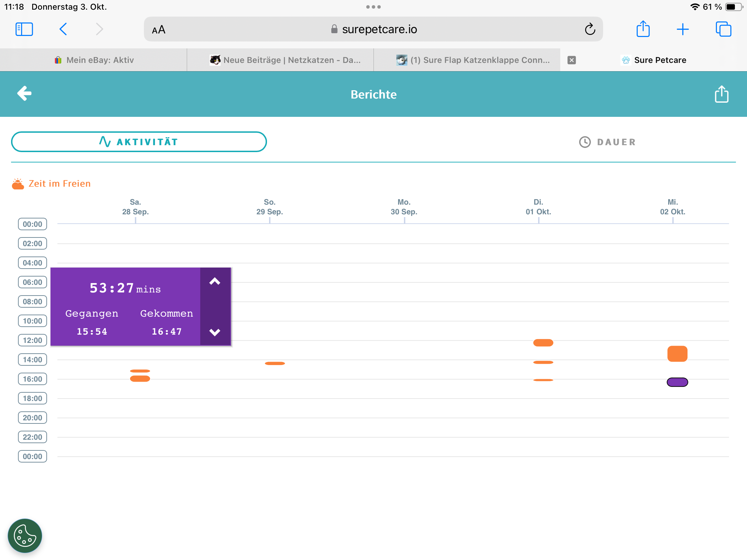Click the 16:00 time label
Image resolution: width=747 pixels, height=560 pixels.
33,379
